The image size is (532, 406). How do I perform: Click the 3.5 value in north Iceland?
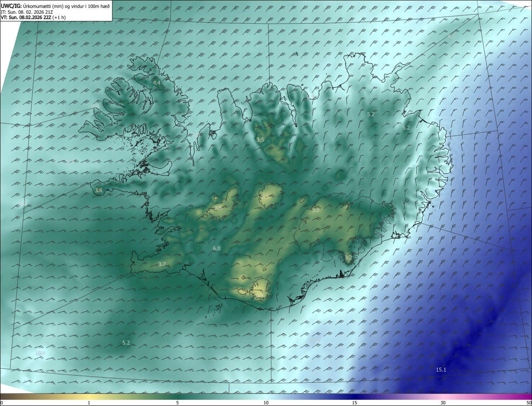tap(260, 140)
